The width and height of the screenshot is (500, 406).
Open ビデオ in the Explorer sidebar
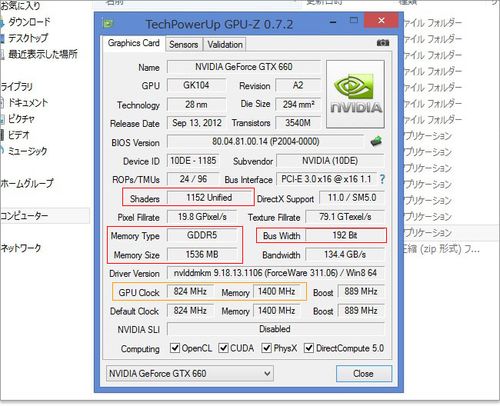(x=18, y=135)
